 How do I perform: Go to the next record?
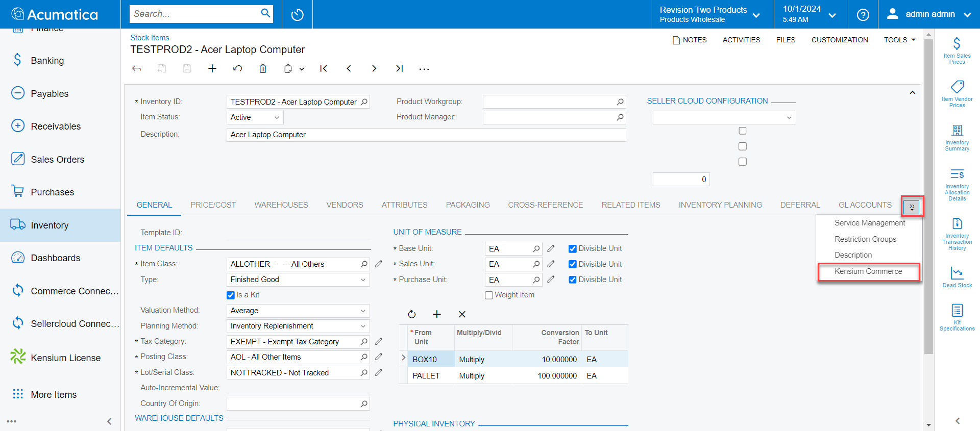point(374,68)
